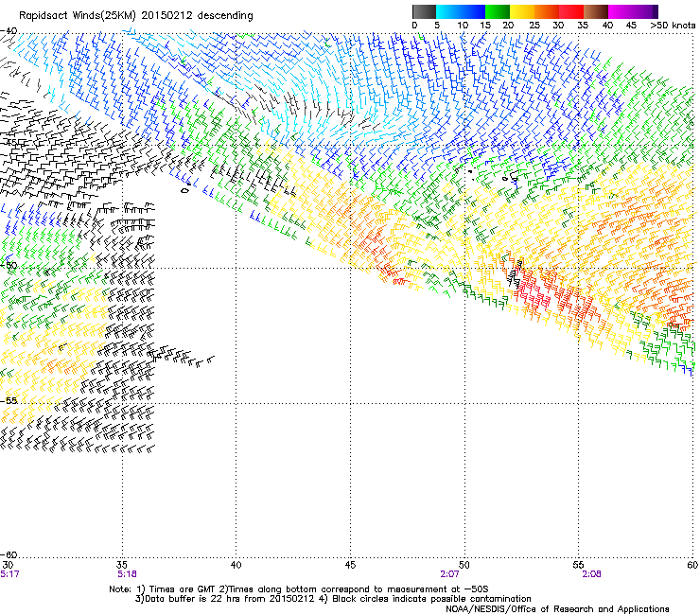Screen dimensions: 700x615
Task: Click the 'NOAA/NESDIS/Office of Research and Applications' credit
Action: [557, 609]
